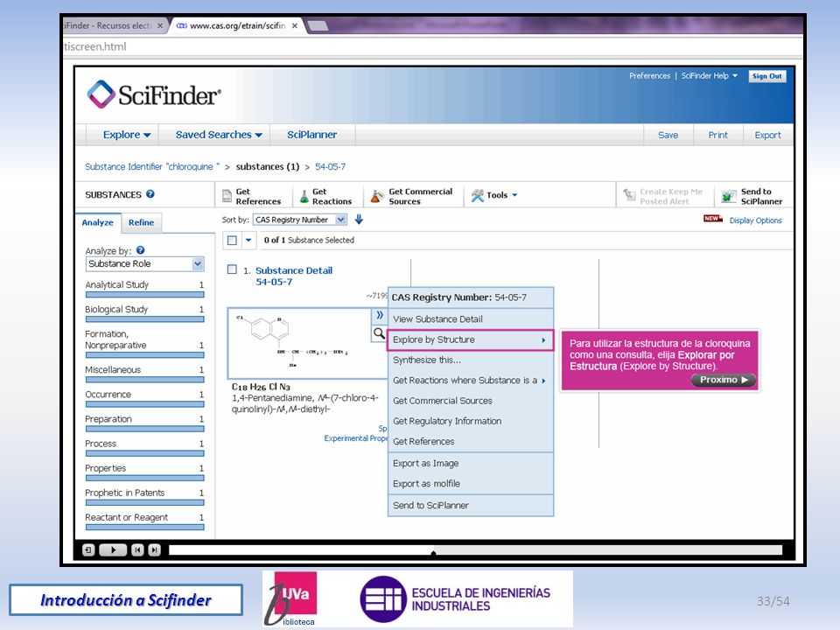Open the Saved Searches dropdown
The width and height of the screenshot is (840, 630).
point(219,135)
